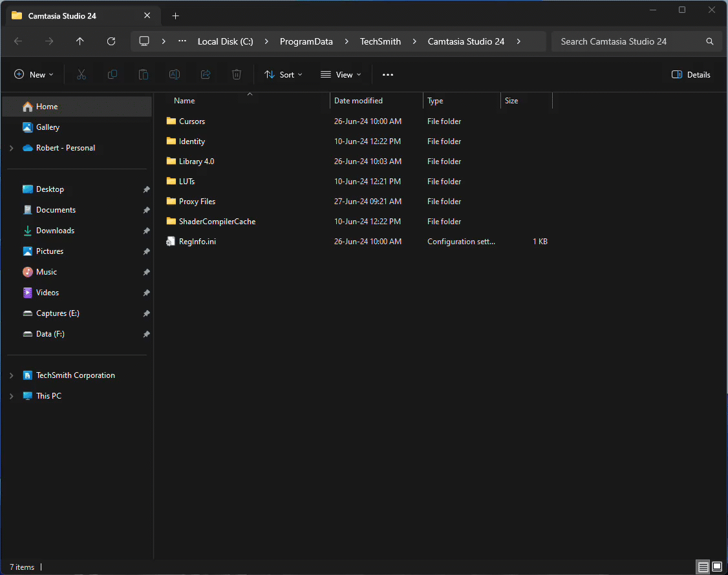This screenshot has width=728, height=575.
Task: Select the Copy icon in the toolbar
Action: pos(112,74)
